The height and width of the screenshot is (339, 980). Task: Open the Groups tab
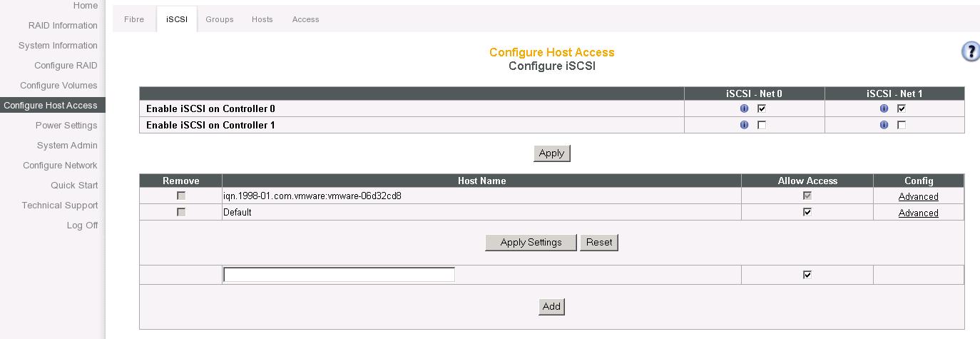point(220,19)
